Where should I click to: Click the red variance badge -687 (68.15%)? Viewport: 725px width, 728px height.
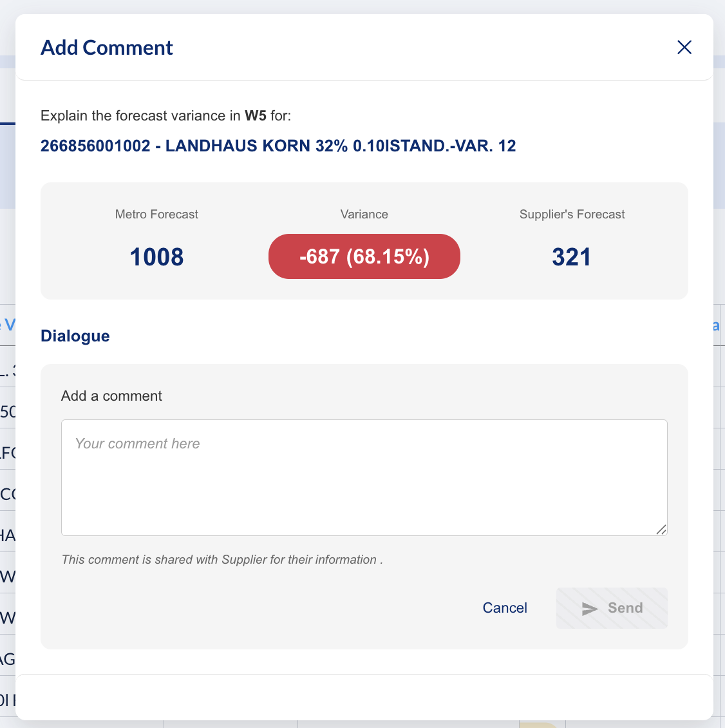coord(364,256)
